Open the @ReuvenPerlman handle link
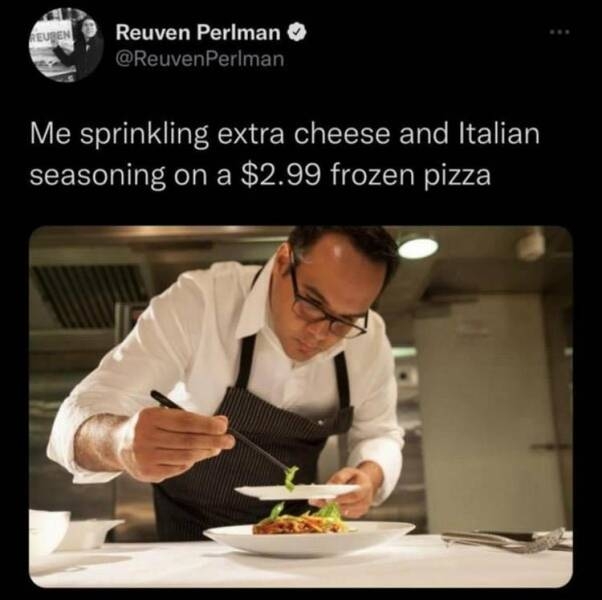The image size is (602, 600). [200, 59]
